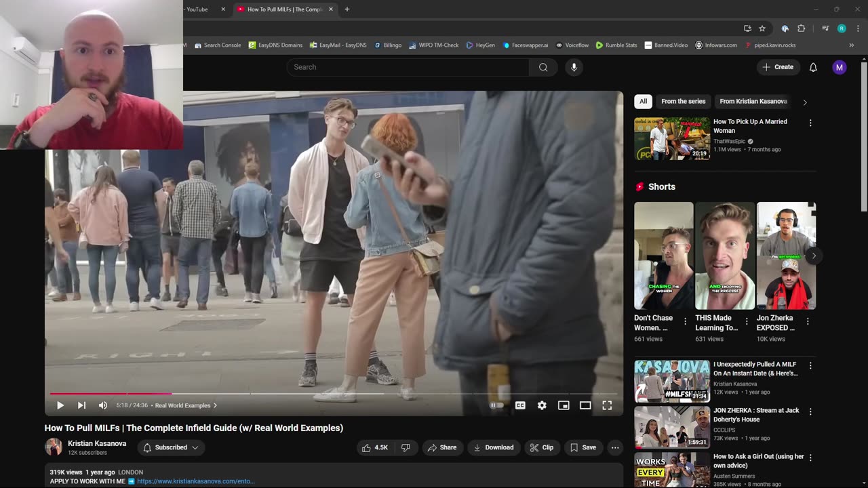The image size is (868, 488).
Task: Select From the series chip
Action: pos(684,101)
